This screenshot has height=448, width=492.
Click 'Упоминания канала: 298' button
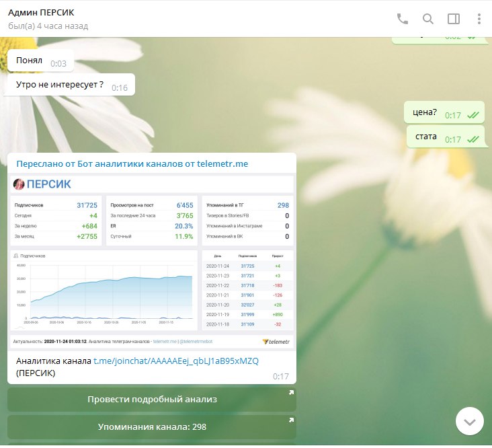click(152, 427)
